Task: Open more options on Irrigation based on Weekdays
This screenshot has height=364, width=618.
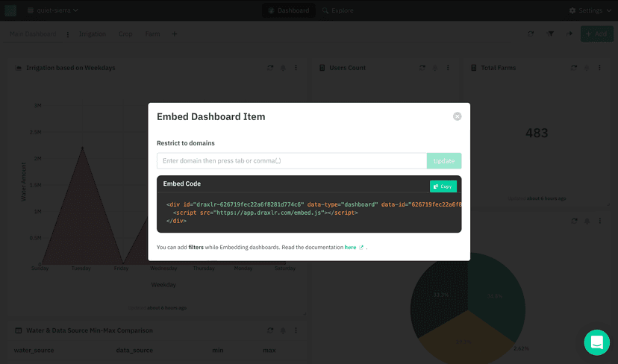Action: tap(296, 68)
